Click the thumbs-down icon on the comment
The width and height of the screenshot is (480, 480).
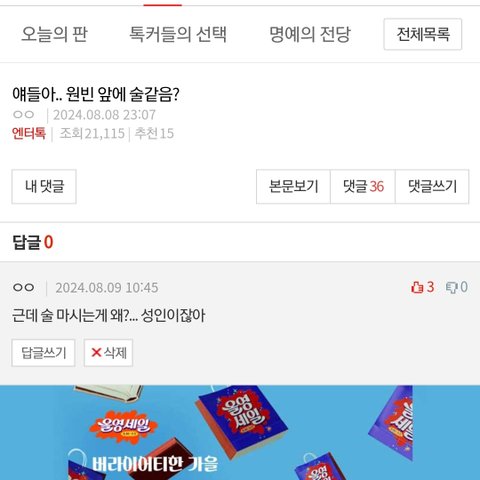[452, 287]
